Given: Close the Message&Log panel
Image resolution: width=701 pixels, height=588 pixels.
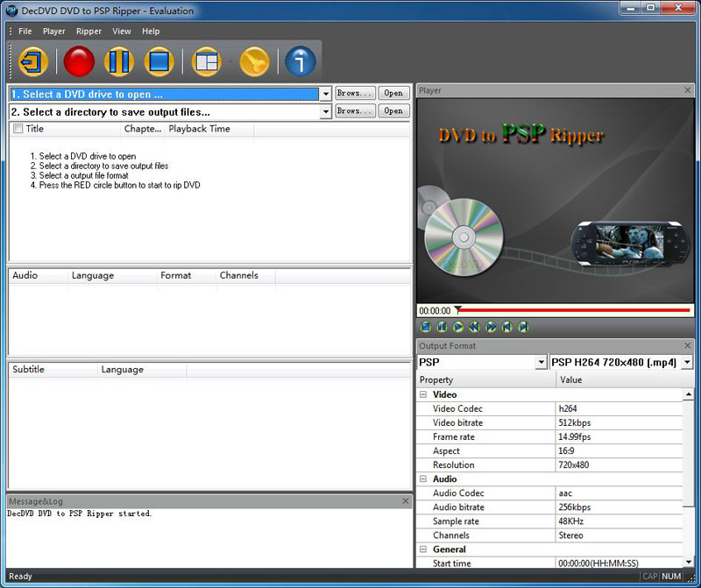Looking at the screenshot, I should point(406,501).
